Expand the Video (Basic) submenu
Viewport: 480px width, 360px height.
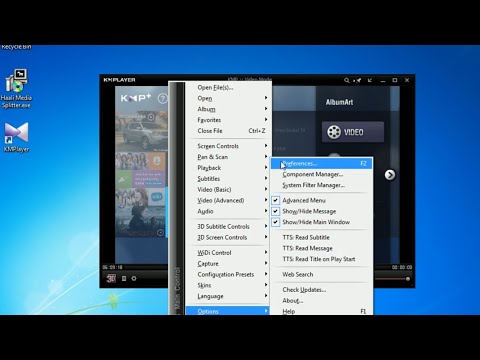click(229, 189)
